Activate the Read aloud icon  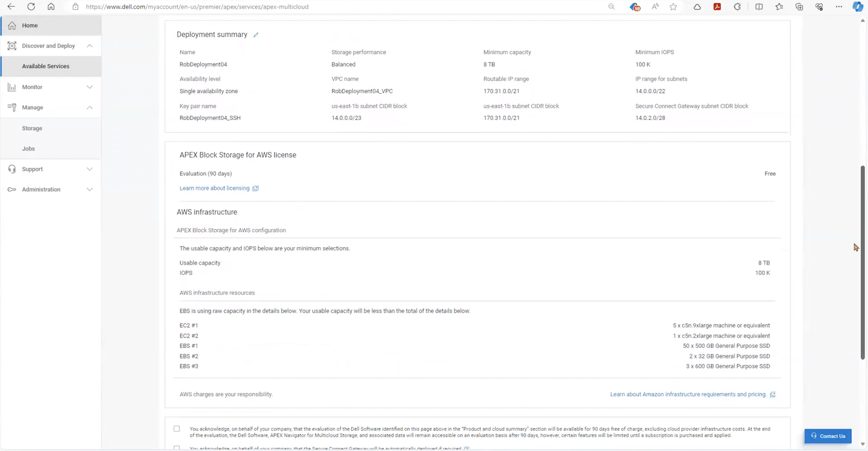pos(655,7)
